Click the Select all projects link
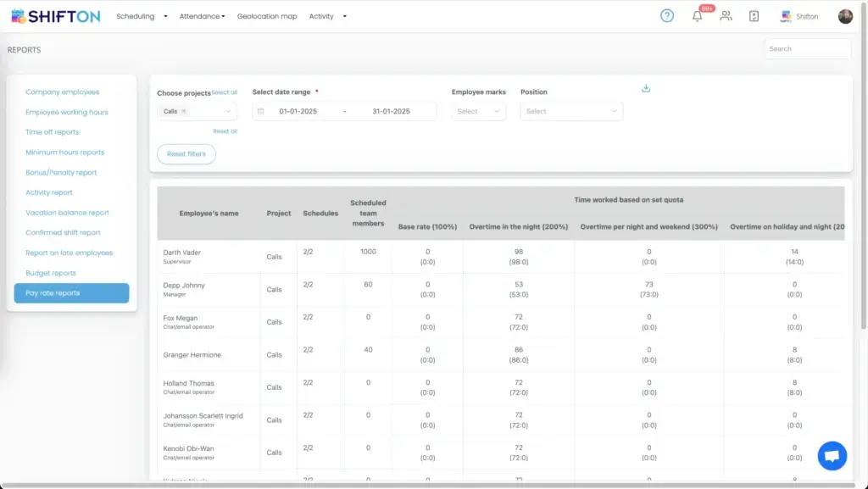Viewport: 868px width, 489px height. 225,92
